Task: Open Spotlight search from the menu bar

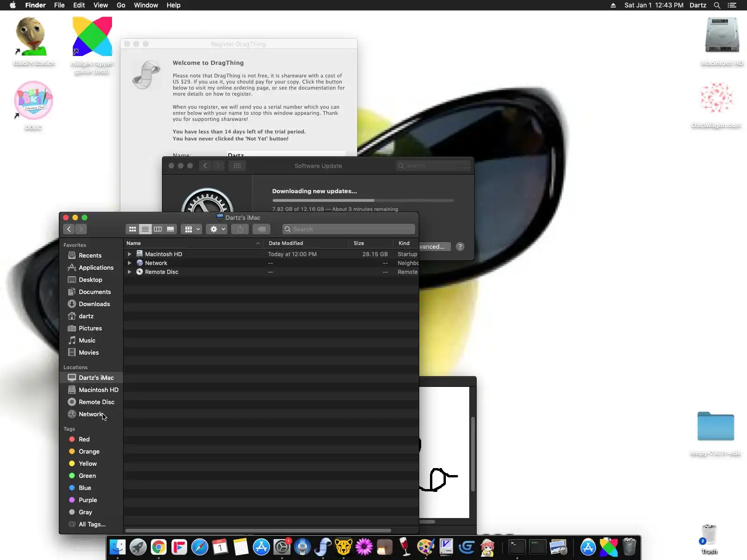Action: pos(717,5)
